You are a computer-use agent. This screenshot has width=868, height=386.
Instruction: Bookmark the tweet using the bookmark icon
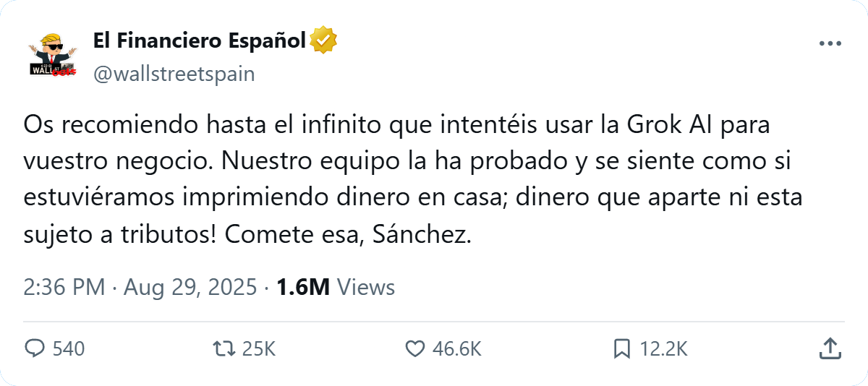(x=621, y=349)
